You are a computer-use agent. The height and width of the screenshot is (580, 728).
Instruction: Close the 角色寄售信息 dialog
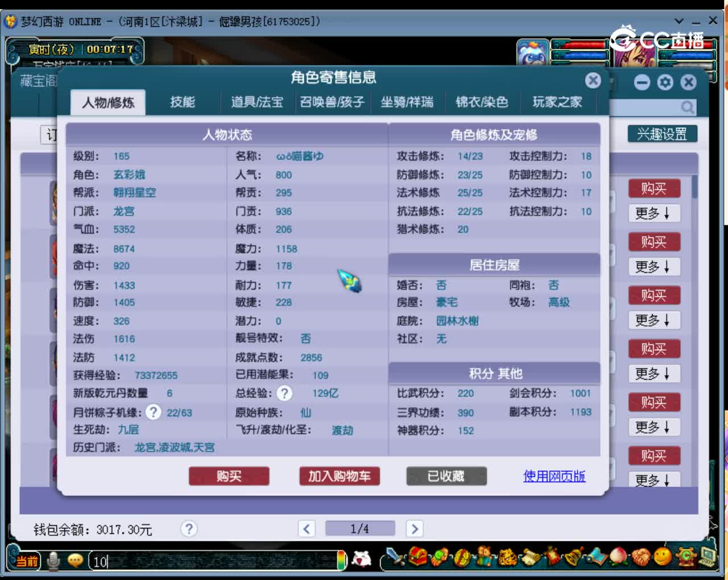[593, 80]
